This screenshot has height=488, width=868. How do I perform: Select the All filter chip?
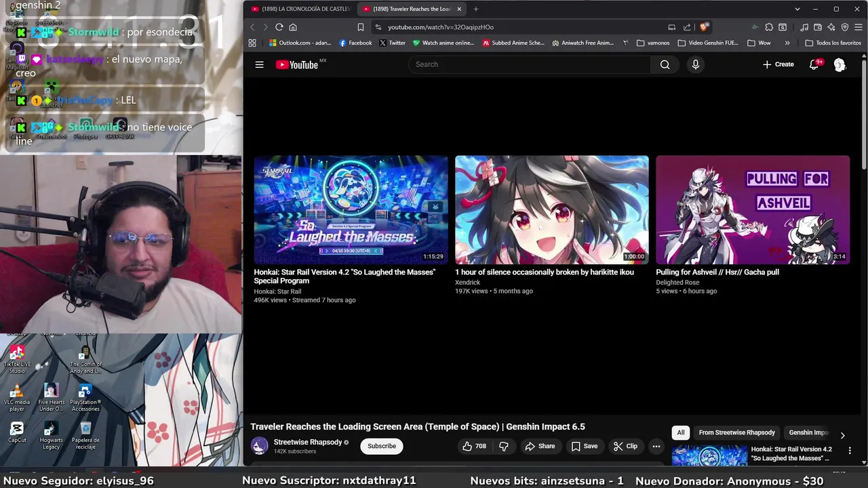[681, 432]
